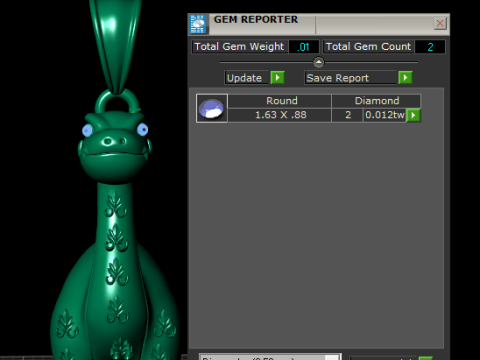Close the Gem Reporter panel

click(440, 23)
